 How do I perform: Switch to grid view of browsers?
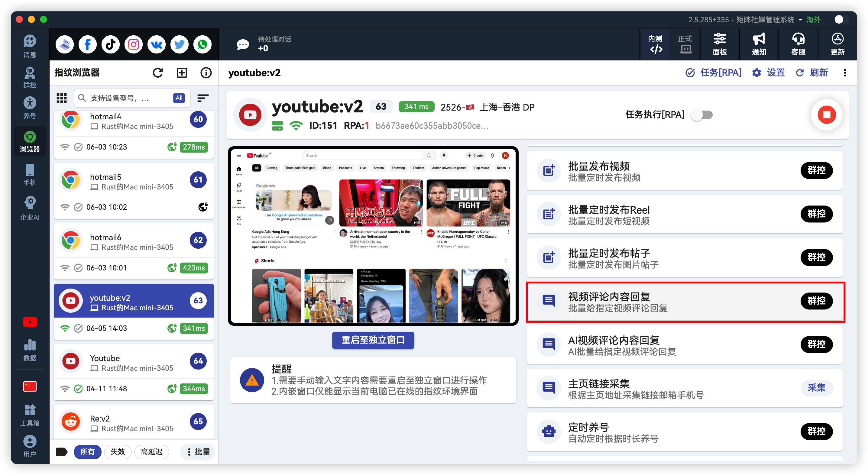(62, 98)
